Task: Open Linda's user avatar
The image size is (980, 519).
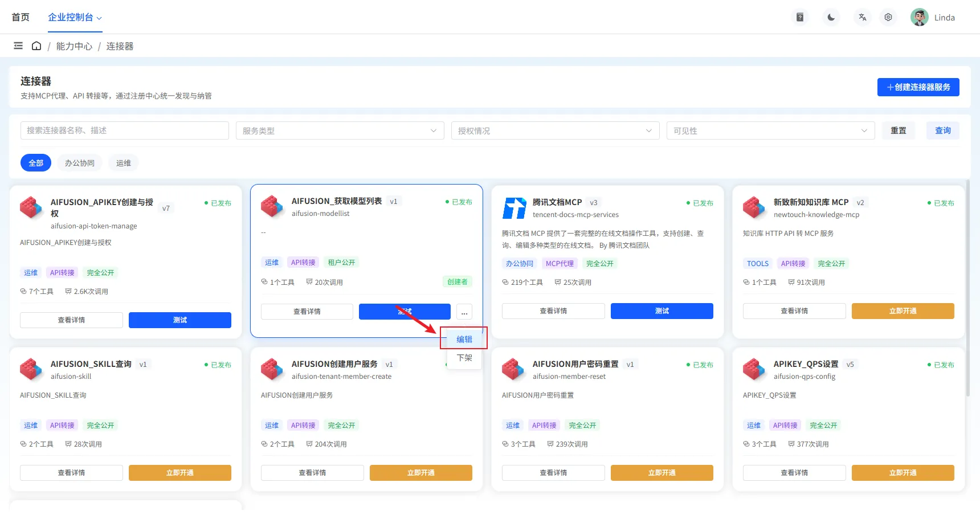Action: pos(919,17)
